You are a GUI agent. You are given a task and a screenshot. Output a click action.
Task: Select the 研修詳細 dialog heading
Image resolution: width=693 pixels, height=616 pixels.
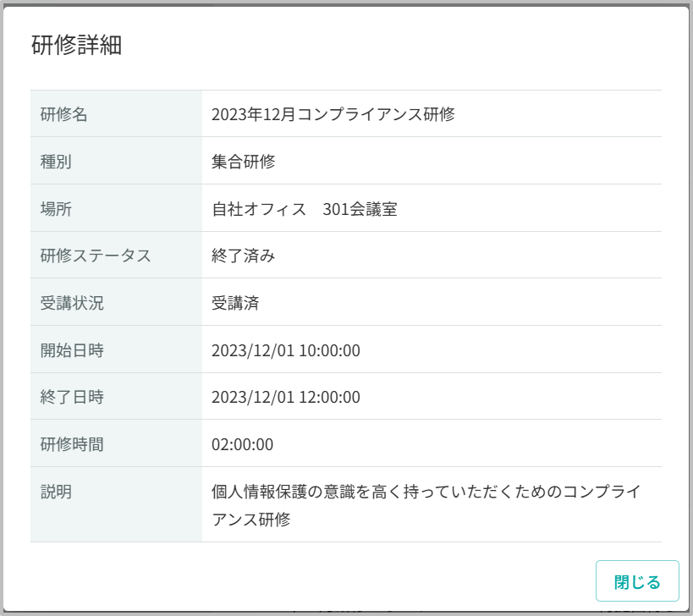click(76, 45)
